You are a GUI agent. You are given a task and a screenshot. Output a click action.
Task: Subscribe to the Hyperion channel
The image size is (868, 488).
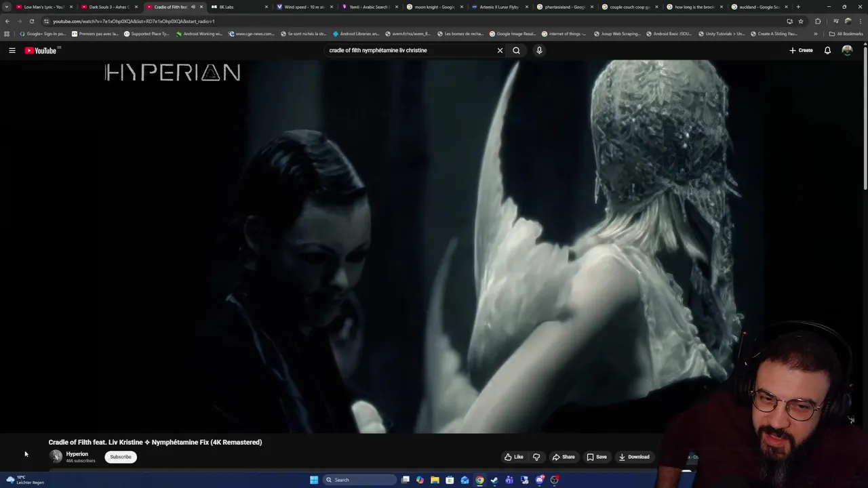coord(121,457)
